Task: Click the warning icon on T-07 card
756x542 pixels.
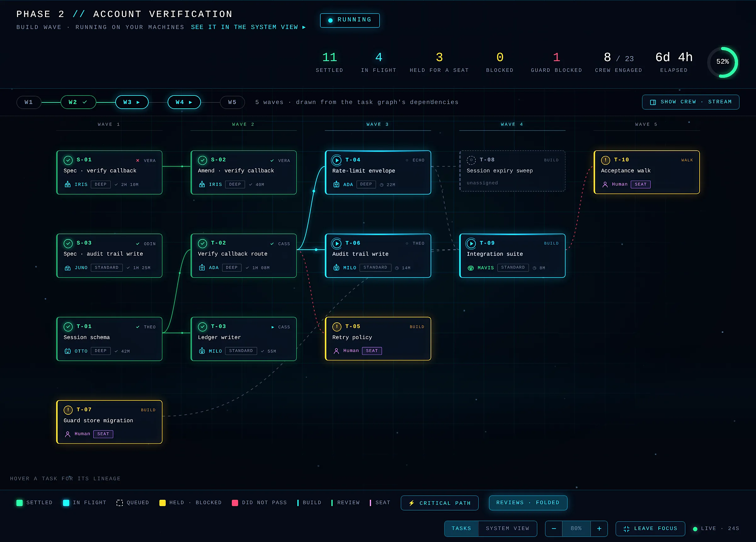Action: tap(68, 410)
